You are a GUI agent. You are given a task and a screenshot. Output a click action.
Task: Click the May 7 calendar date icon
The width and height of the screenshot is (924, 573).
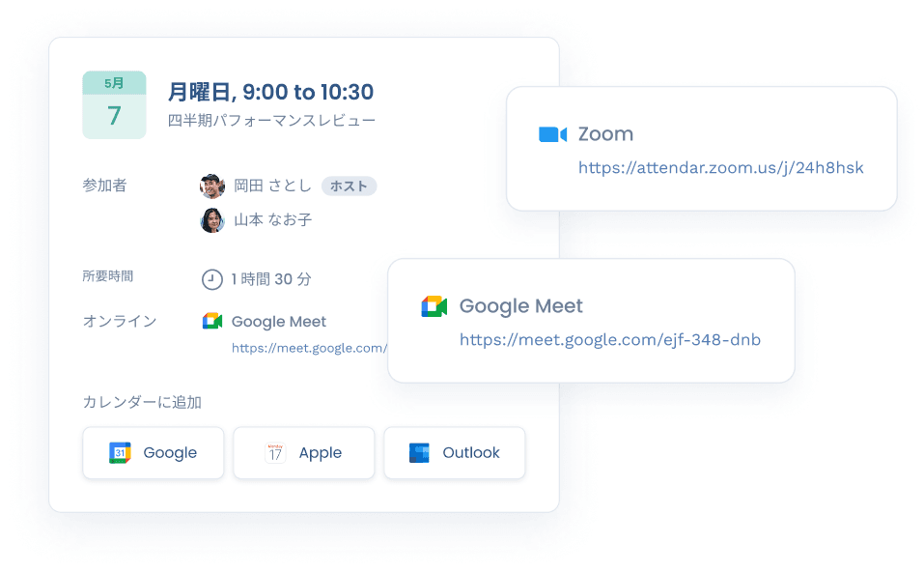114,104
